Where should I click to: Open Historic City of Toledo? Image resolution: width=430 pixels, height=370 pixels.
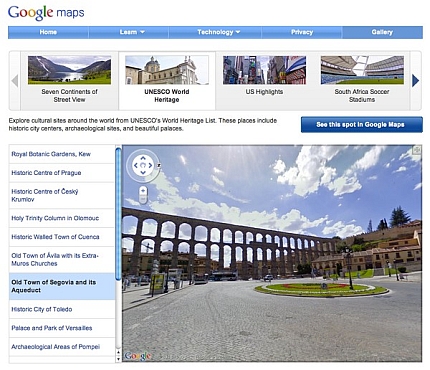[x=62, y=309]
